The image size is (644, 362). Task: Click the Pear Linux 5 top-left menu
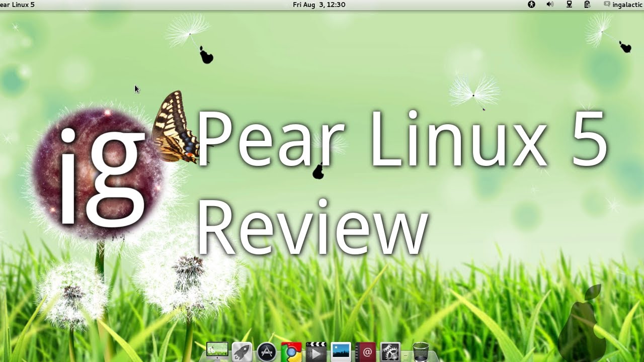point(17,5)
